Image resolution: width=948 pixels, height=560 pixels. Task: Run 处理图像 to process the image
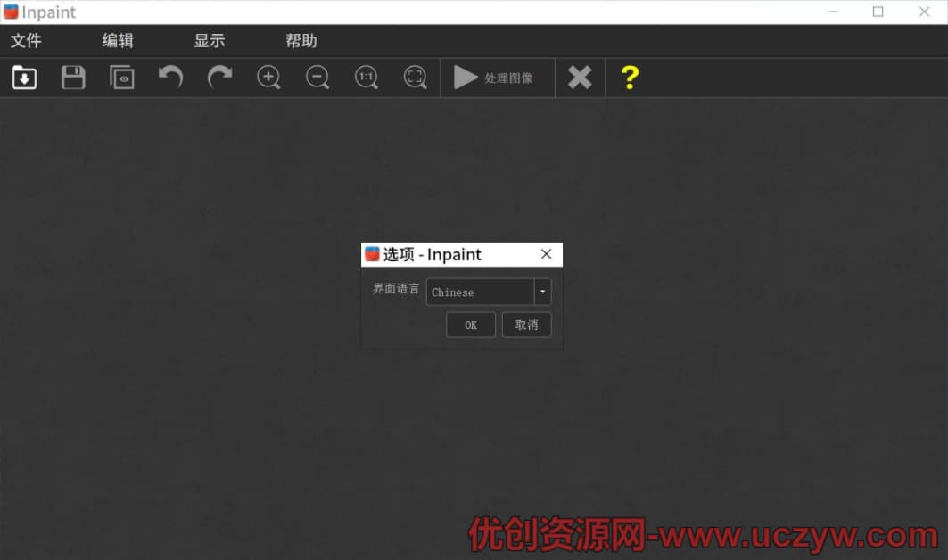(497, 78)
